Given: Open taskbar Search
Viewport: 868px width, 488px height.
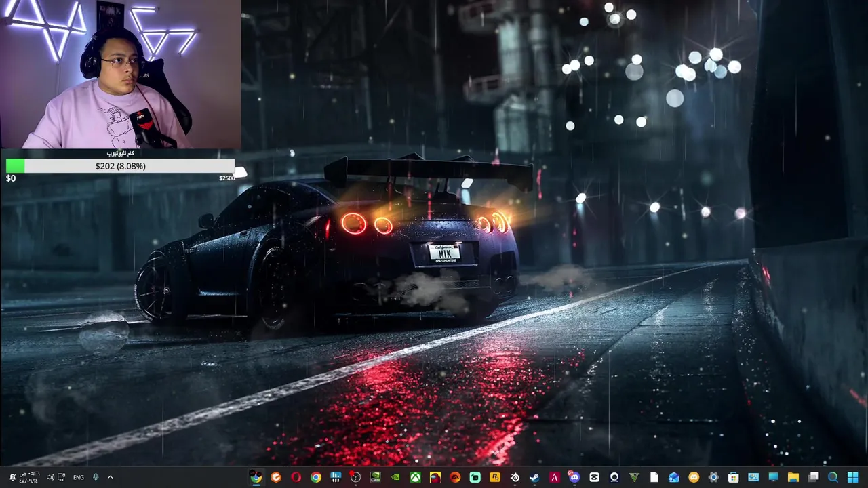Looking at the screenshot, I should (833, 477).
